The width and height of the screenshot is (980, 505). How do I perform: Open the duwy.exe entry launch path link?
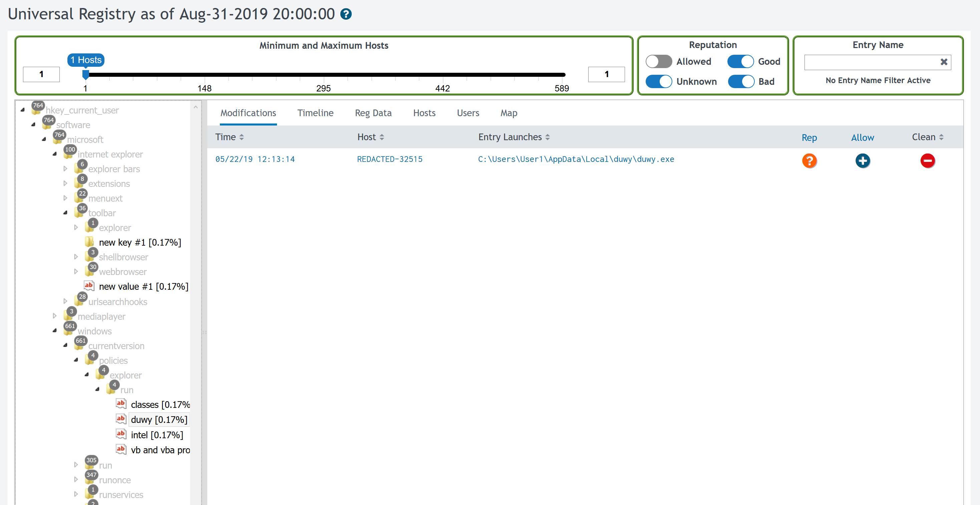click(576, 159)
